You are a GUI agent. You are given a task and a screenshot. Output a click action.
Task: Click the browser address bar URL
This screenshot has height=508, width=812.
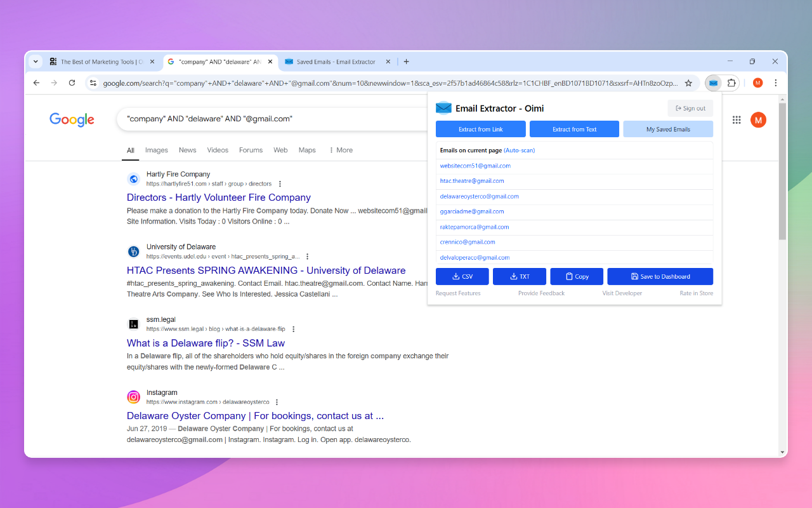[390, 83]
